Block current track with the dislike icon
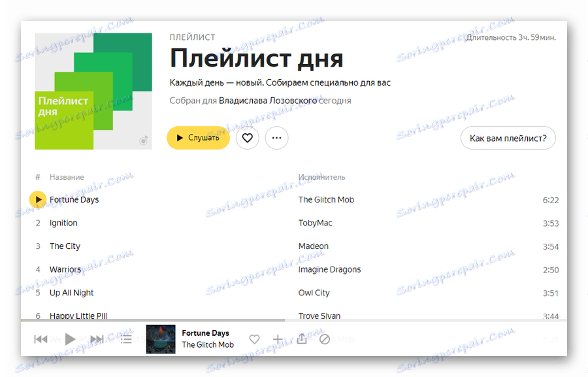588x377 pixels. coord(325,339)
